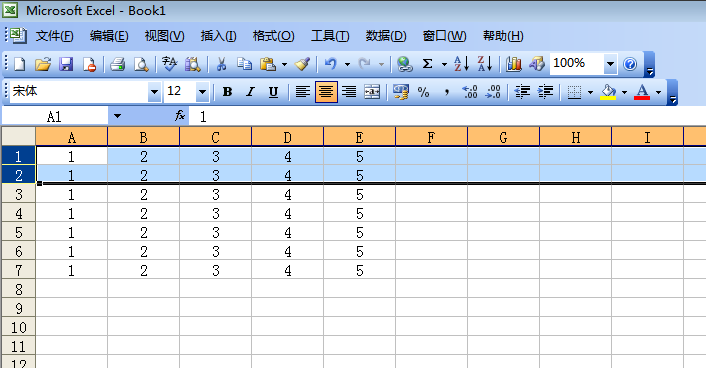Cut selection with scissors icon

click(221, 64)
